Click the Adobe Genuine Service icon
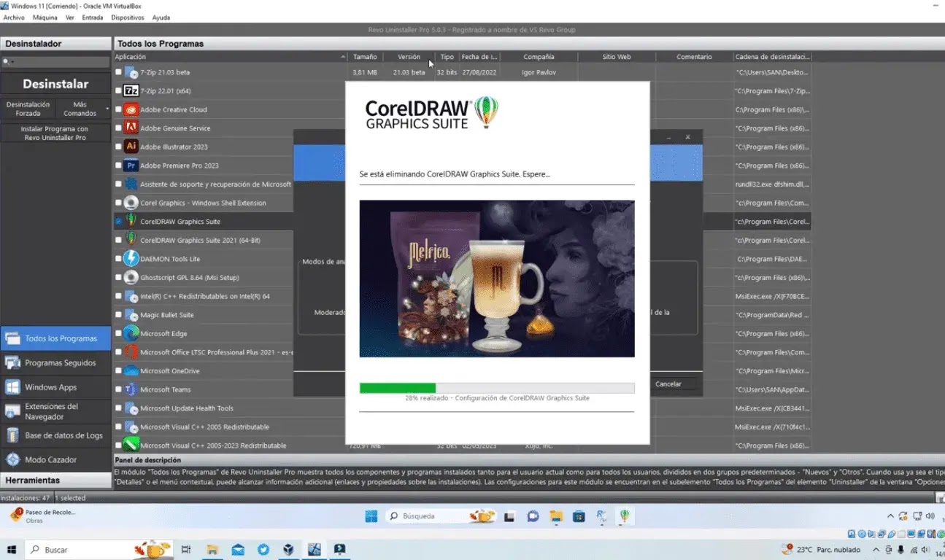Image resolution: width=945 pixels, height=560 pixels. point(131,128)
